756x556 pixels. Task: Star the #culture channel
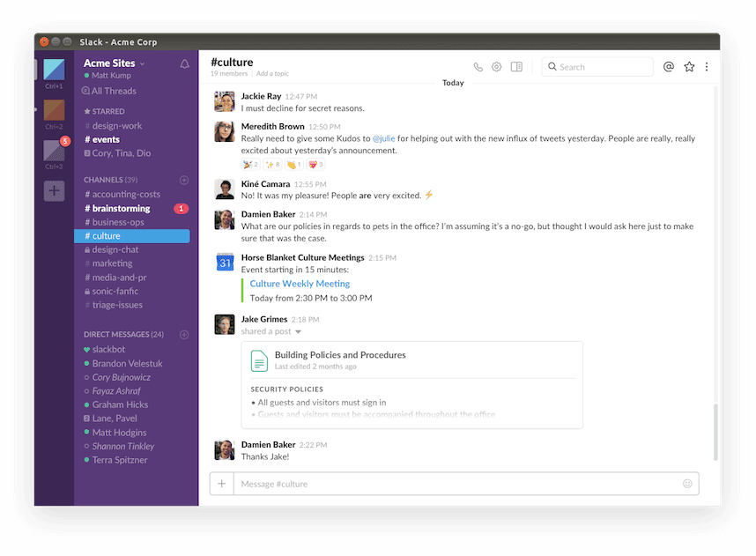pos(689,67)
